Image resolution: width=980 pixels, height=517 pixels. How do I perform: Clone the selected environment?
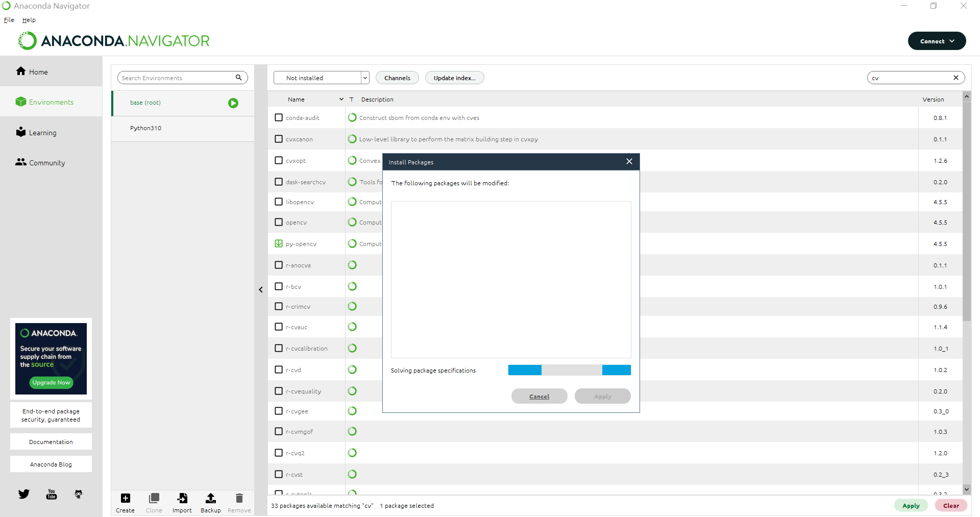pyautogui.click(x=154, y=503)
